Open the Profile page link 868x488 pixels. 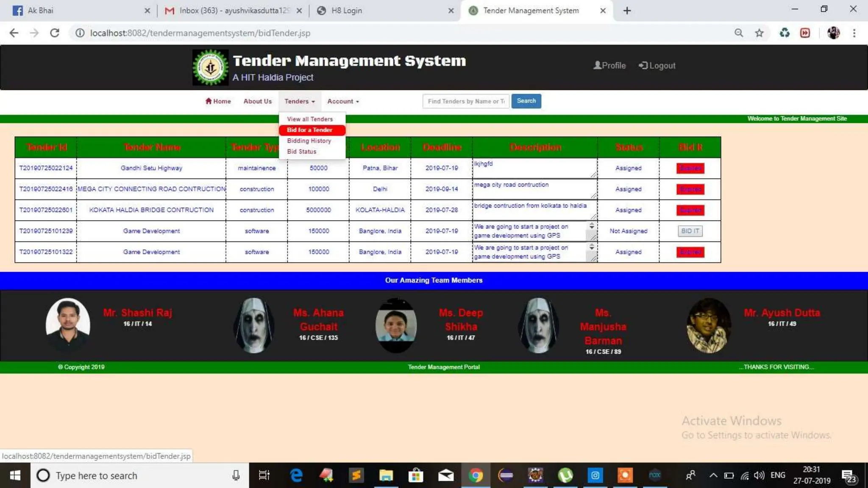click(x=609, y=65)
